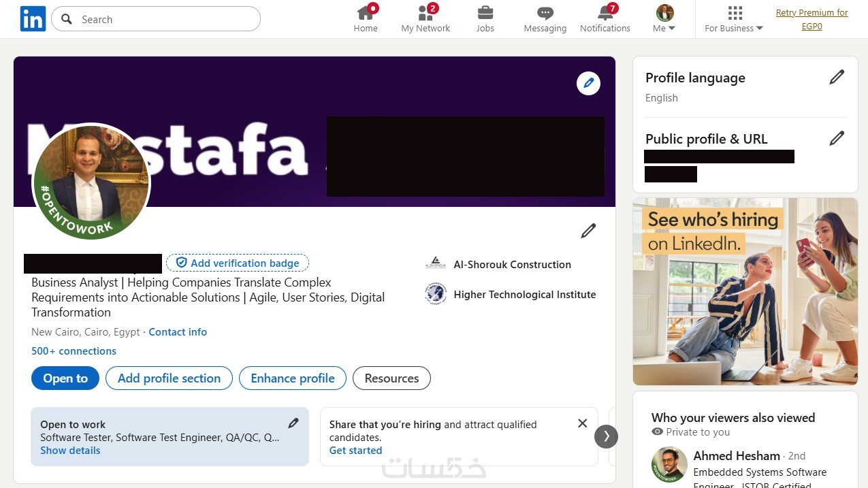Expand the For Business menu
The height and width of the screenshot is (488, 868).
(734, 19)
